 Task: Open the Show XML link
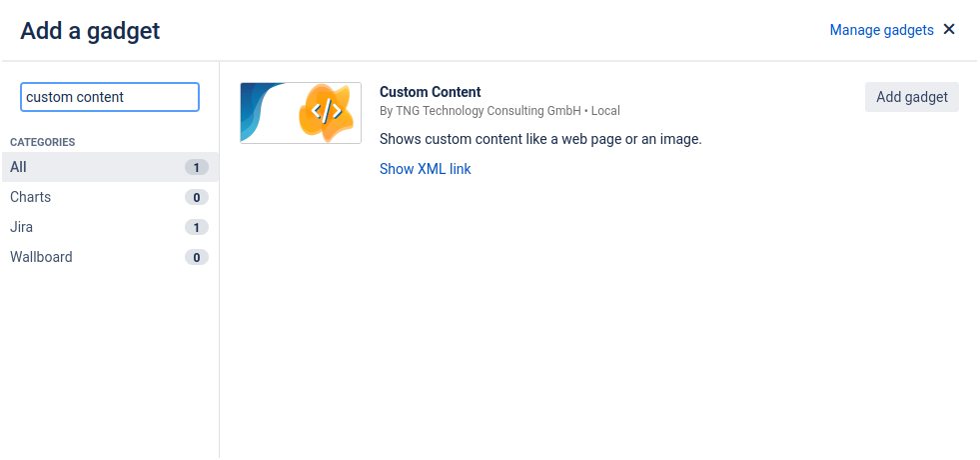tap(425, 169)
